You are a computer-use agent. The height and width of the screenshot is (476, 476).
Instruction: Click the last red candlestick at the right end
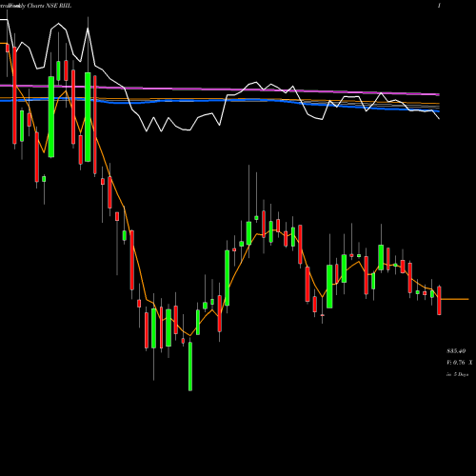click(439, 300)
